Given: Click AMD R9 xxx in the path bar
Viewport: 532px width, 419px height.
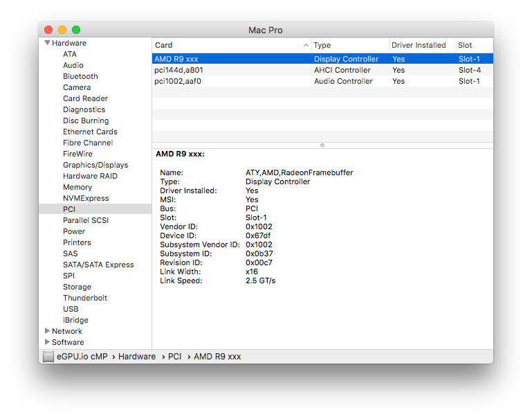Looking at the screenshot, I should click(217, 357).
